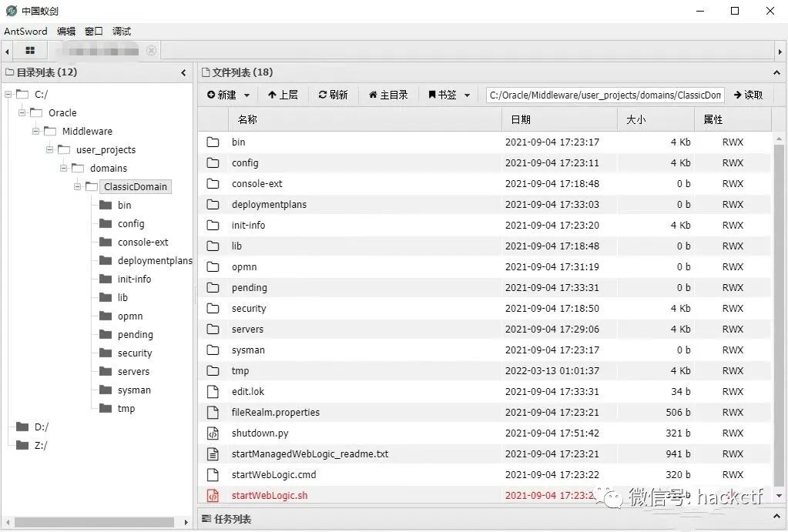Viewport: 788px width, 532px height.
Task: Select the config folder icon in tree
Action: pyautogui.click(x=106, y=223)
